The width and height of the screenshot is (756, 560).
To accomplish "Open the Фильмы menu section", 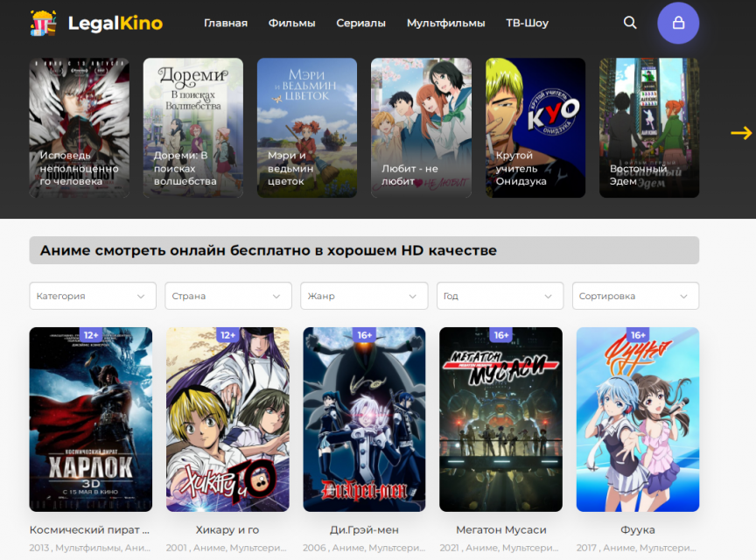I will [x=291, y=23].
